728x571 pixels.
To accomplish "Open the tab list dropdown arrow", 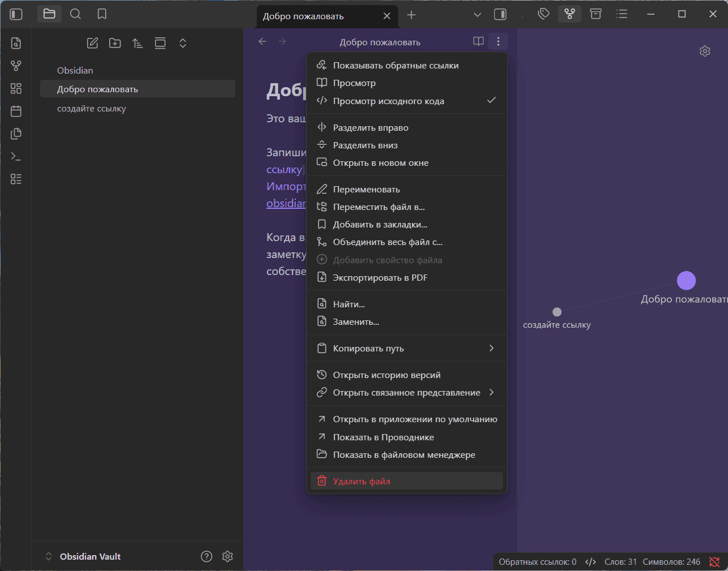I will [x=477, y=15].
